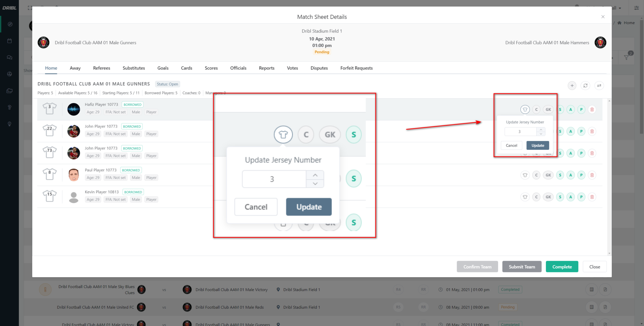Open the Messages chat icon in the sidebar
Image resolution: width=644 pixels, height=326 pixels.
[9, 57]
